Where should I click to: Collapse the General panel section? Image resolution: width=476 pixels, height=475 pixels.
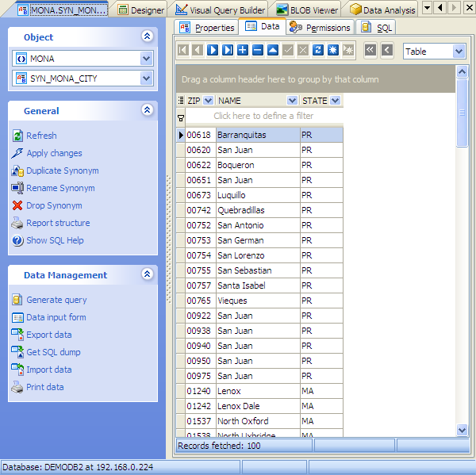pos(147,110)
